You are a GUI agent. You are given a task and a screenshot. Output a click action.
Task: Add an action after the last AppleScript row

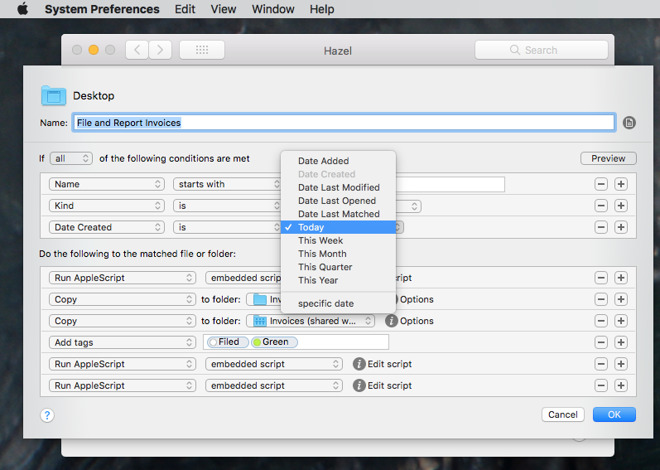click(621, 385)
